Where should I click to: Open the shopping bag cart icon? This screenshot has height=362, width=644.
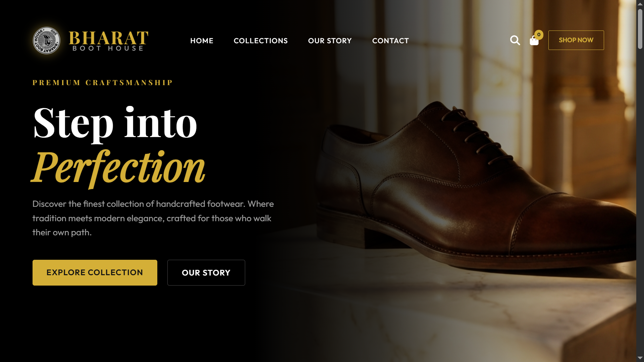(534, 41)
